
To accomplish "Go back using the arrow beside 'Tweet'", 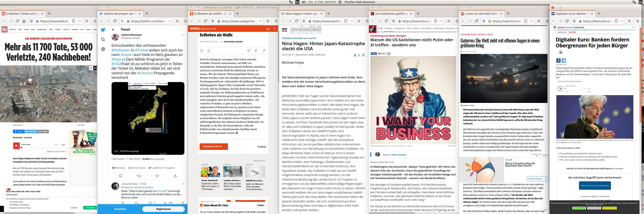I will click(113, 29).
